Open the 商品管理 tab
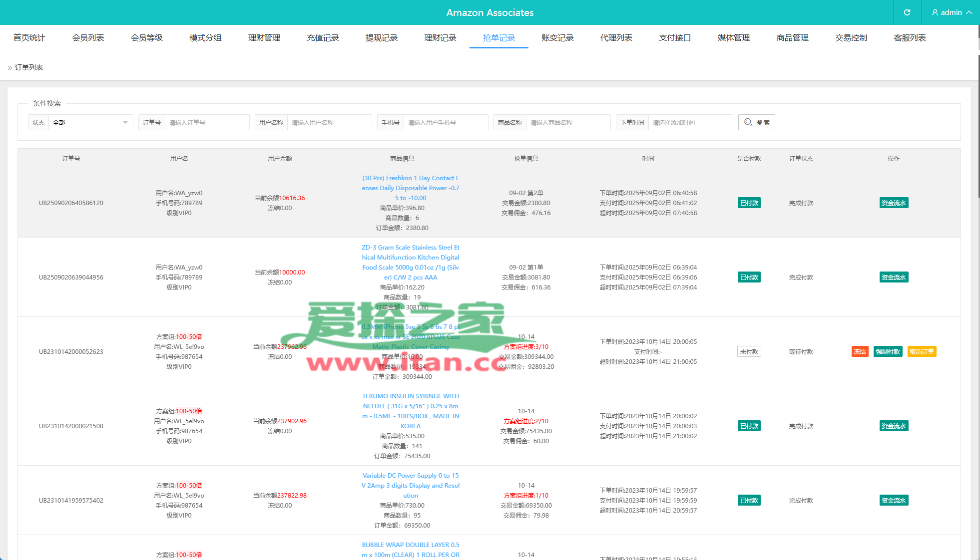This screenshot has height=560, width=980. click(x=792, y=38)
